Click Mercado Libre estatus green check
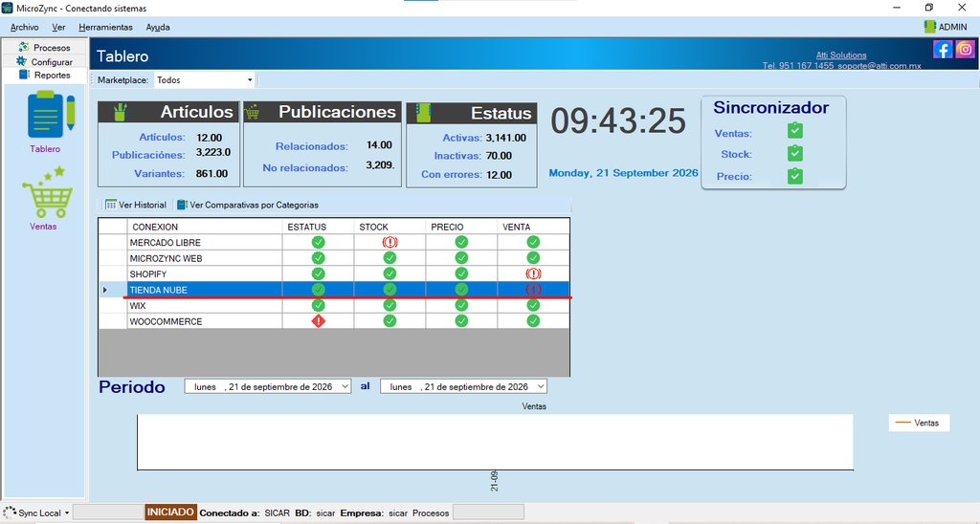The image size is (980, 524). tap(318, 242)
